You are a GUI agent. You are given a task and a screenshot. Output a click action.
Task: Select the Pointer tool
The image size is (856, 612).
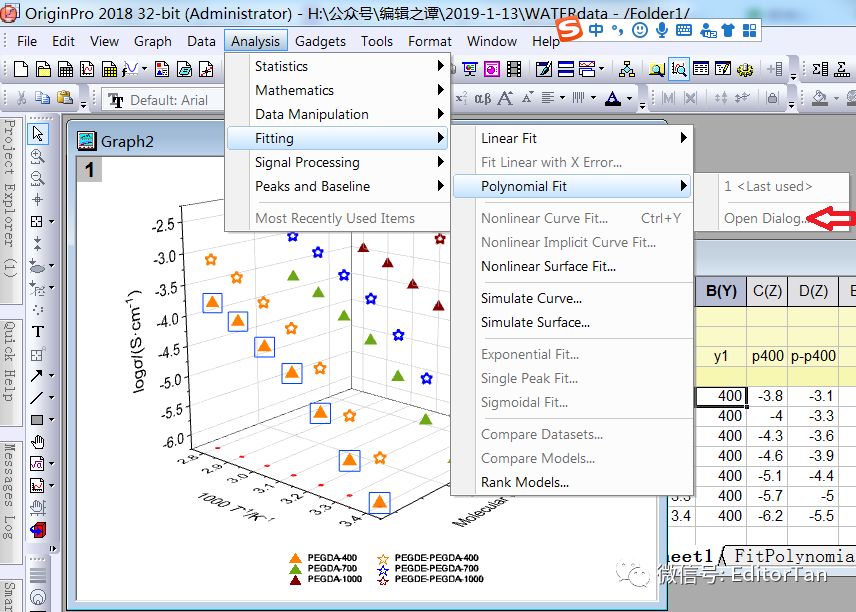38,134
